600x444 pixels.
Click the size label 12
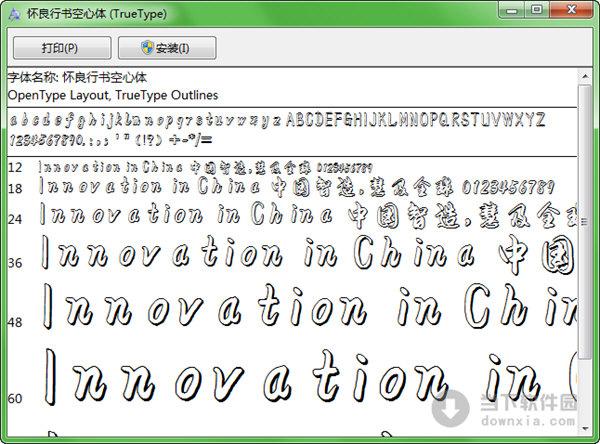(x=15, y=167)
